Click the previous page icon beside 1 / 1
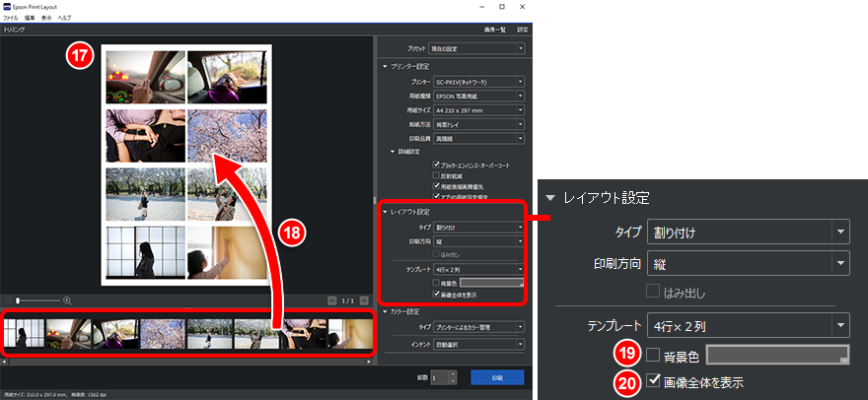868x400 pixels. click(332, 300)
